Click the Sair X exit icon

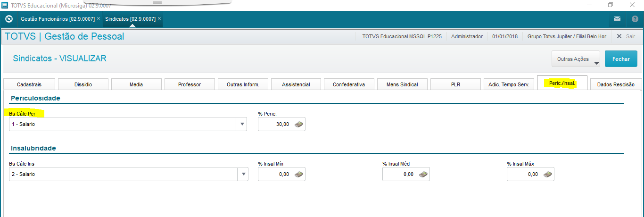coord(619,36)
